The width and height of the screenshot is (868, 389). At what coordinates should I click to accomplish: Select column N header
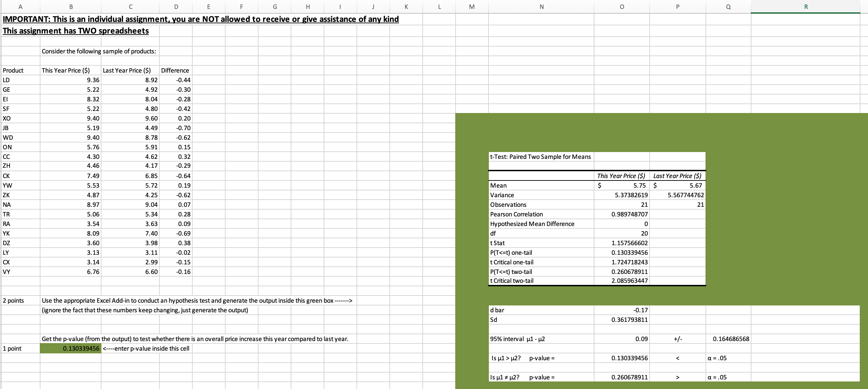[x=541, y=7]
